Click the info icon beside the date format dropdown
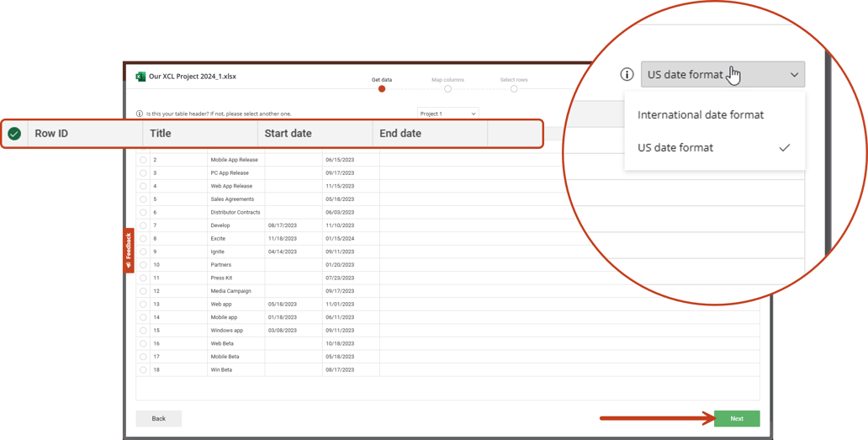 [x=627, y=75]
